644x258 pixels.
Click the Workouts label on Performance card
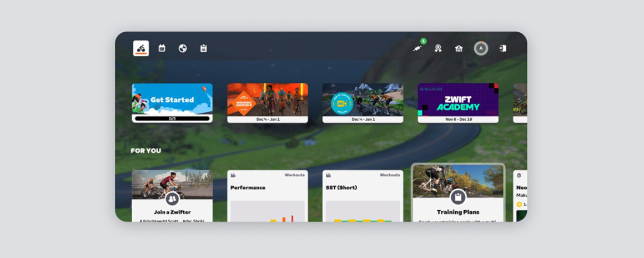pos(294,175)
